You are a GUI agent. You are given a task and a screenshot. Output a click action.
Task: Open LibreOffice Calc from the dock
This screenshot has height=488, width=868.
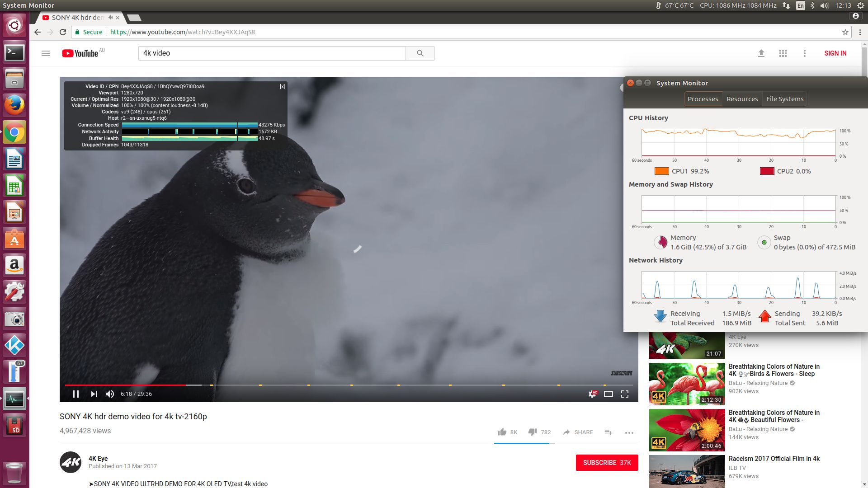pyautogui.click(x=14, y=186)
